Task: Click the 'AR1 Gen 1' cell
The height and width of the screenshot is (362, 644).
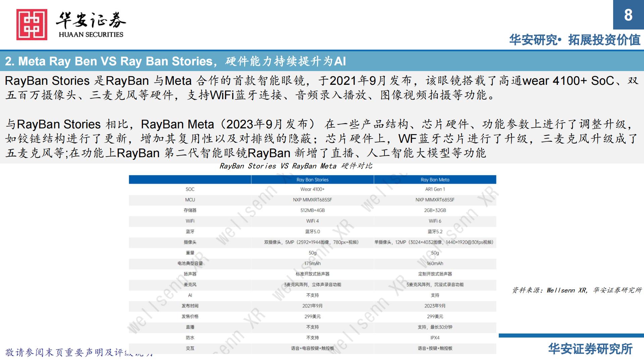Action: [435, 189]
